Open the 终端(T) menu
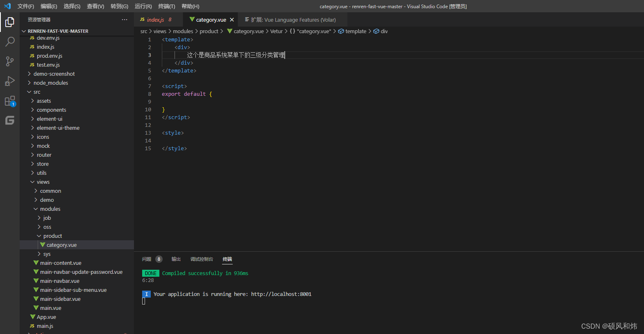644x334 pixels. (x=167, y=6)
